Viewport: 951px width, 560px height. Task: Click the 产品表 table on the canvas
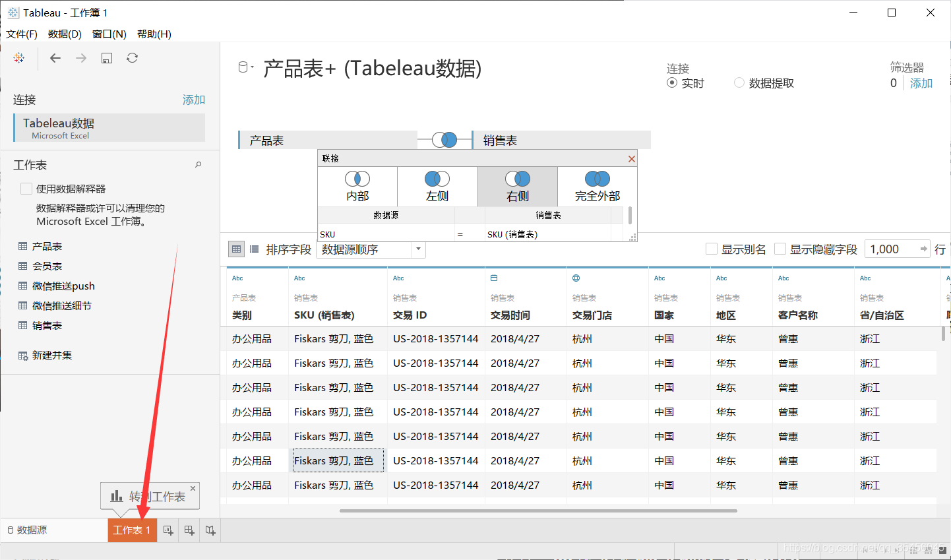click(328, 140)
